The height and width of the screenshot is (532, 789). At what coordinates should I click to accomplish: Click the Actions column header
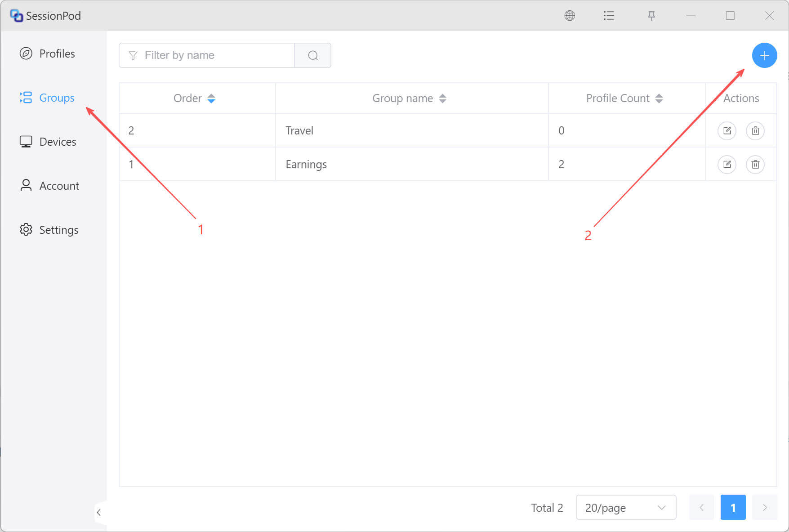click(741, 98)
